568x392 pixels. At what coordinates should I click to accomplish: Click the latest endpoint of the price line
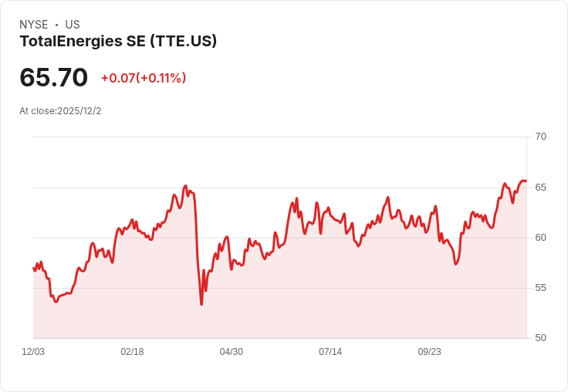click(526, 181)
